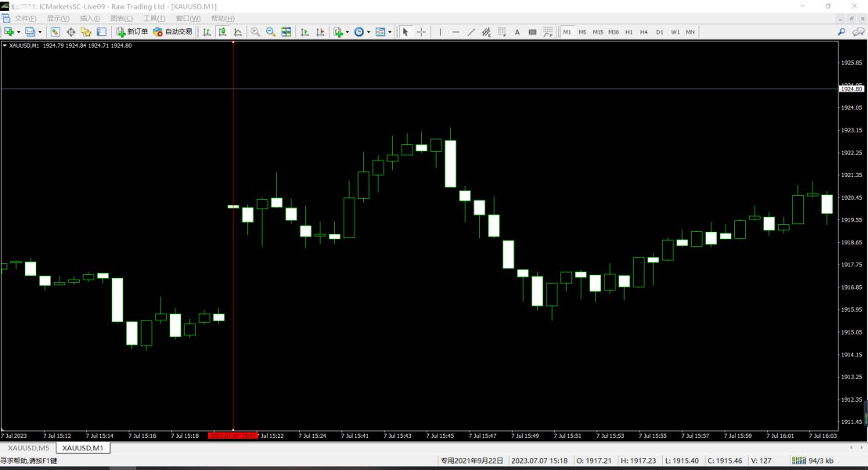
Task: Click the 1924.80 current price label
Action: click(x=852, y=89)
